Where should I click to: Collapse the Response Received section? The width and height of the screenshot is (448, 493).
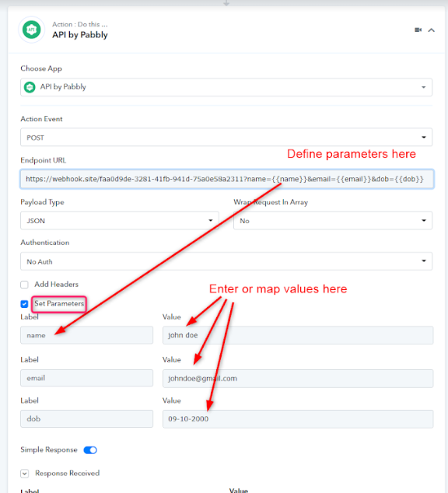point(25,474)
